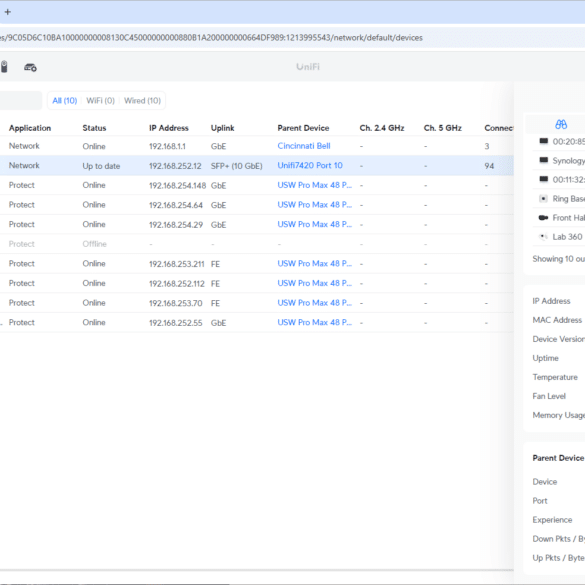Open the device-with-gear app icon
The image size is (585, 585).
coord(30,68)
